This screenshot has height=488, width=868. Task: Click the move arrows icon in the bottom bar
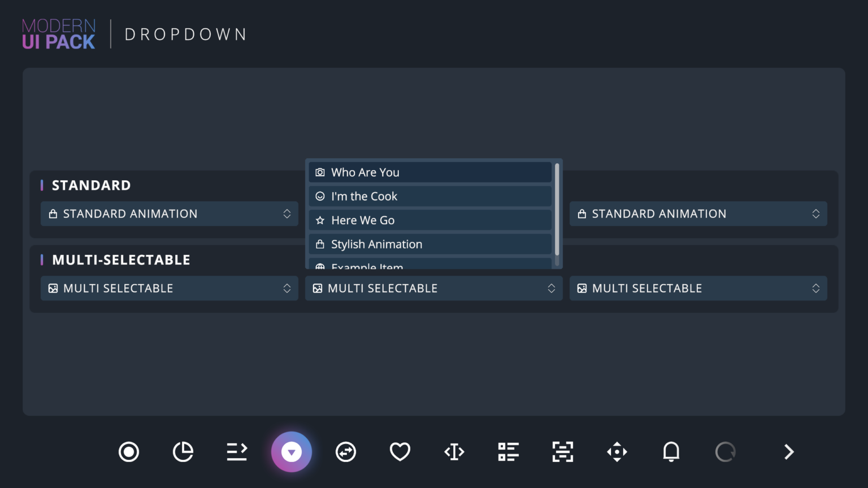coord(617,451)
